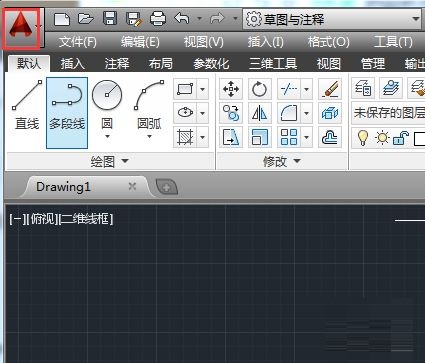Select the Explode tool
Image resolution: width=425 pixels, height=363 pixels.
point(330,113)
